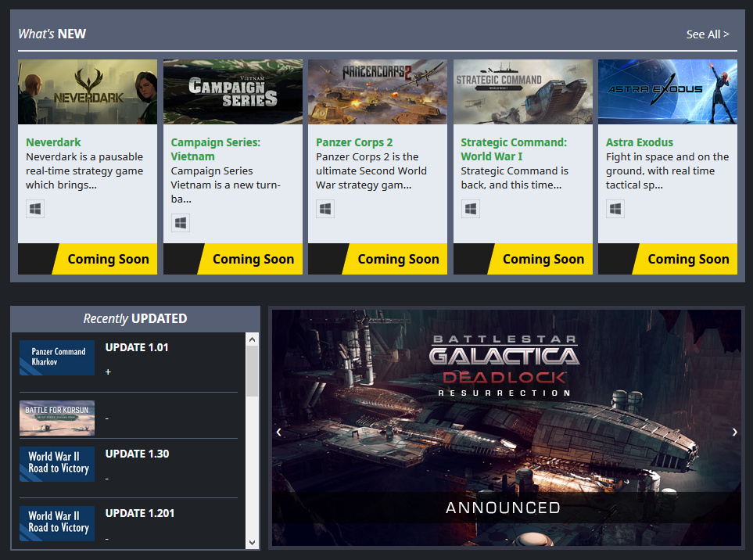Open the Panzer Corps 2 title link

tap(354, 142)
